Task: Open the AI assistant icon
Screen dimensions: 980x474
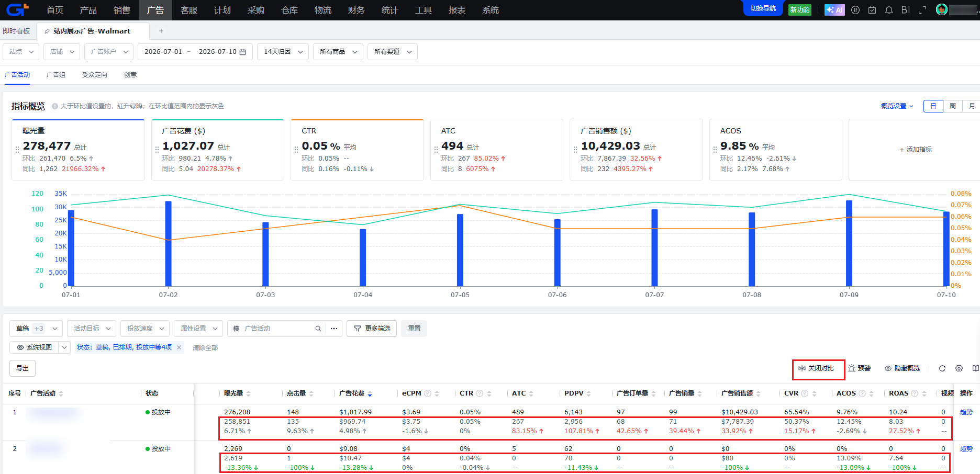Action: point(834,10)
